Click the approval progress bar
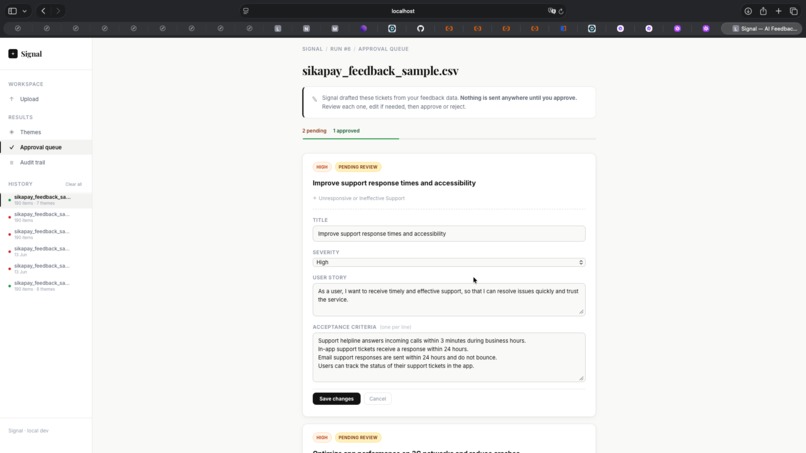The height and width of the screenshot is (453, 806). [x=449, y=139]
